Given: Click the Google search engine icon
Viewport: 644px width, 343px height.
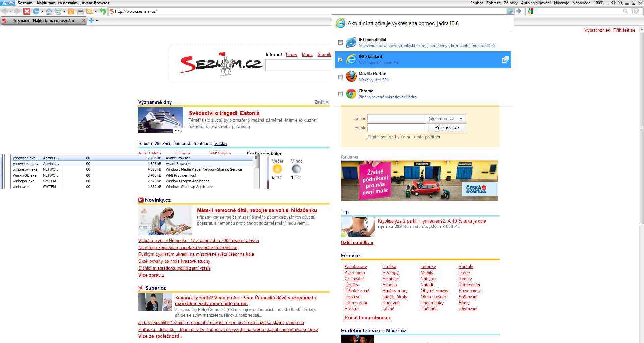Looking at the screenshot, I should click(530, 11).
